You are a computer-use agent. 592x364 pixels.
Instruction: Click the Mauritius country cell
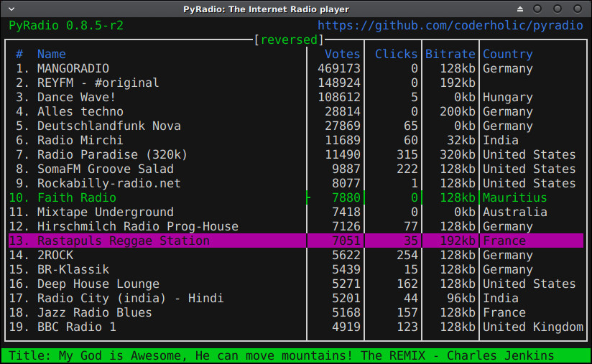[x=514, y=197]
